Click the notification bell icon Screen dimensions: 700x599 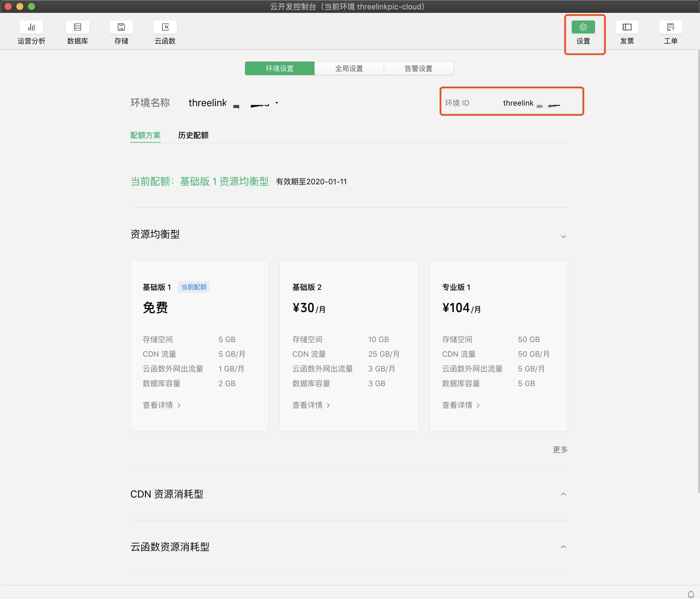[x=691, y=594]
